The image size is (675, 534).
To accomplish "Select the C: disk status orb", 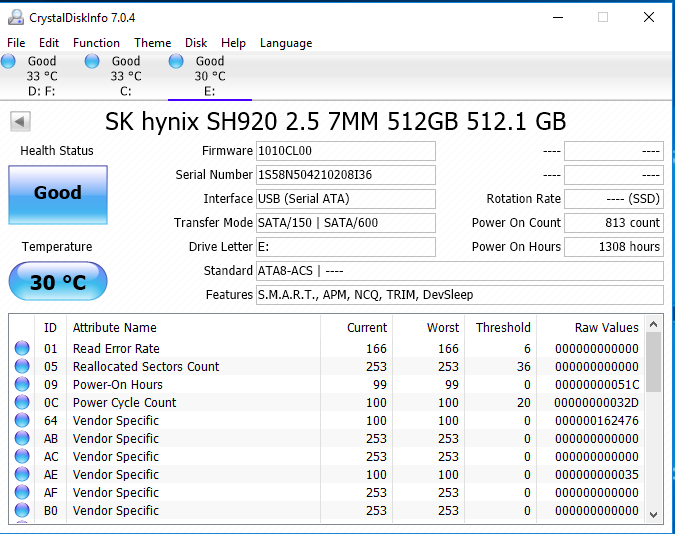I will (x=93, y=62).
